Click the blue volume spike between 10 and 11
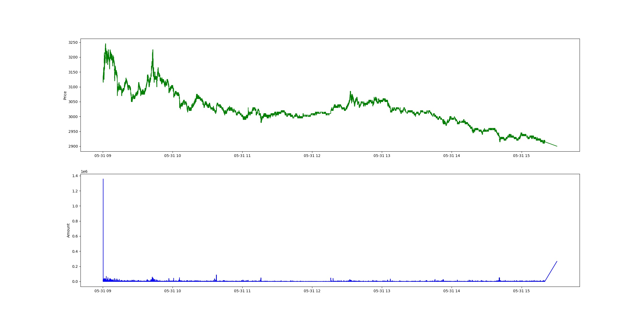This screenshot has width=644, height=322. (x=216, y=275)
